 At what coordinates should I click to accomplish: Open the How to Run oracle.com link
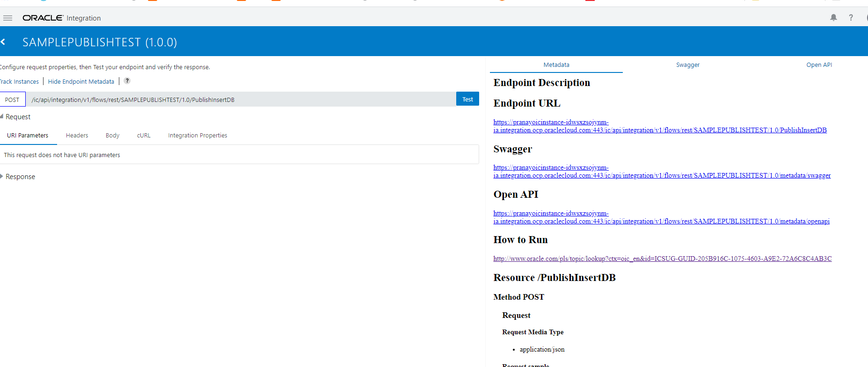pos(663,259)
